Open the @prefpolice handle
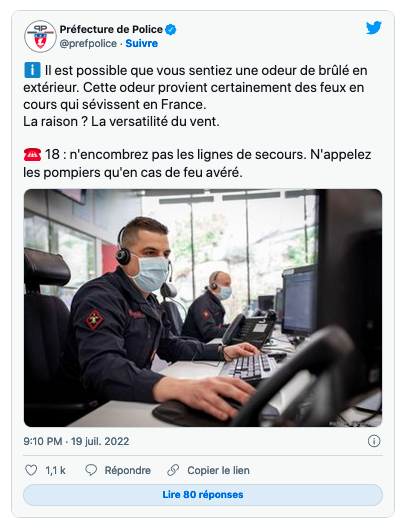This screenshot has width=412, height=531. [88, 43]
